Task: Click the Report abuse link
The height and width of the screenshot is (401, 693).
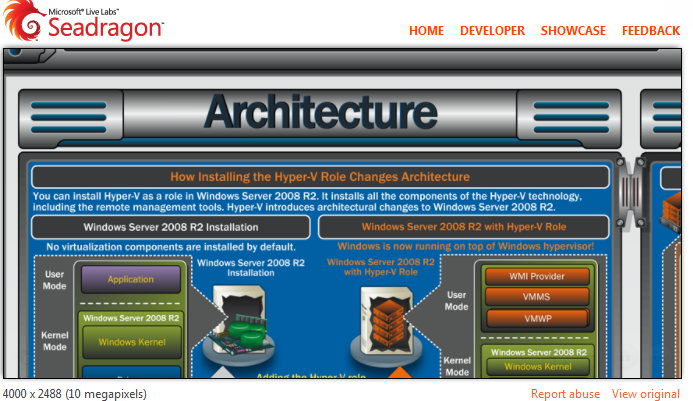Action: [x=565, y=393]
